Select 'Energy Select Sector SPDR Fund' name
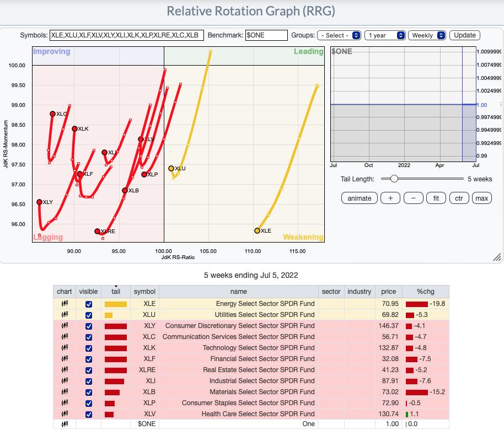 pyautogui.click(x=265, y=304)
